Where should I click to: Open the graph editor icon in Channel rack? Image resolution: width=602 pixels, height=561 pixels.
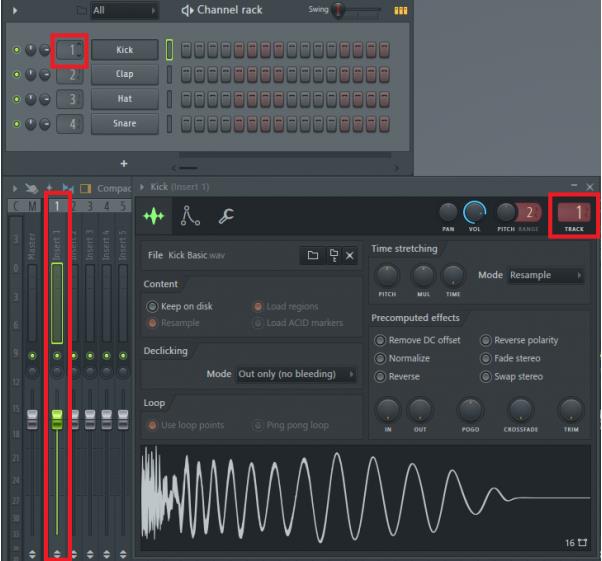coord(400,10)
